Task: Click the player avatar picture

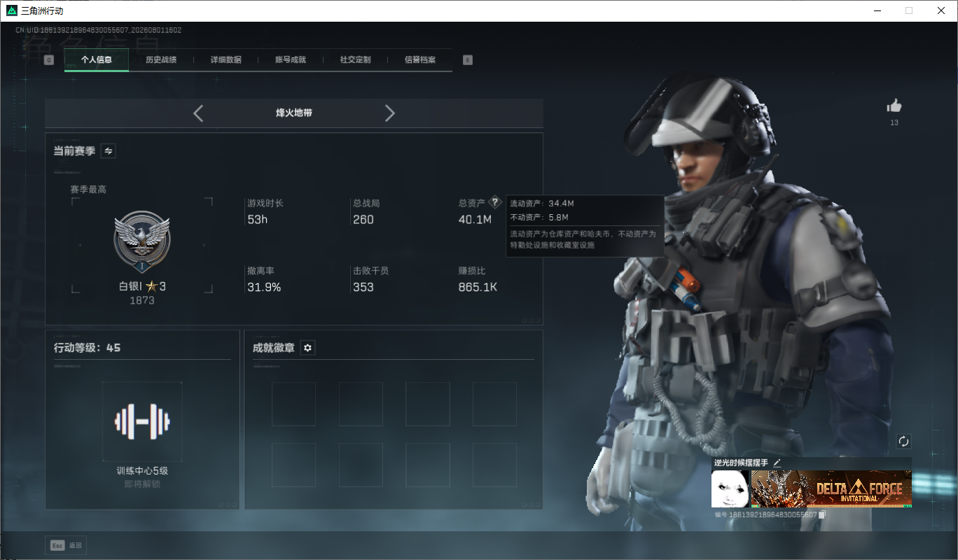Action: coord(730,489)
